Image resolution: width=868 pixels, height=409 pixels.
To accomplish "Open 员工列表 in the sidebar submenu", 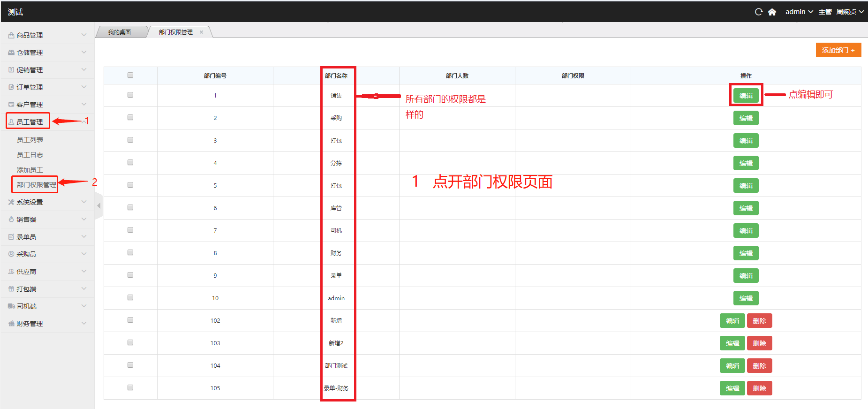I will (x=30, y=140).
